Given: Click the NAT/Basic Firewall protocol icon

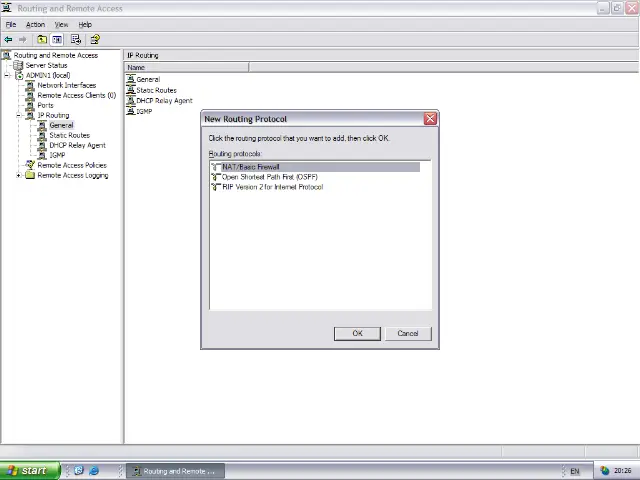Looking at the screenshot, I should 216,167.
